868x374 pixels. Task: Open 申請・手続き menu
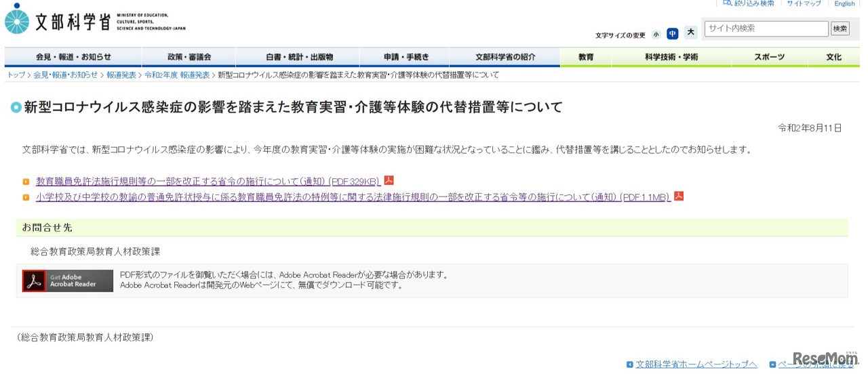pyautogui.click(x=404, y=58)
